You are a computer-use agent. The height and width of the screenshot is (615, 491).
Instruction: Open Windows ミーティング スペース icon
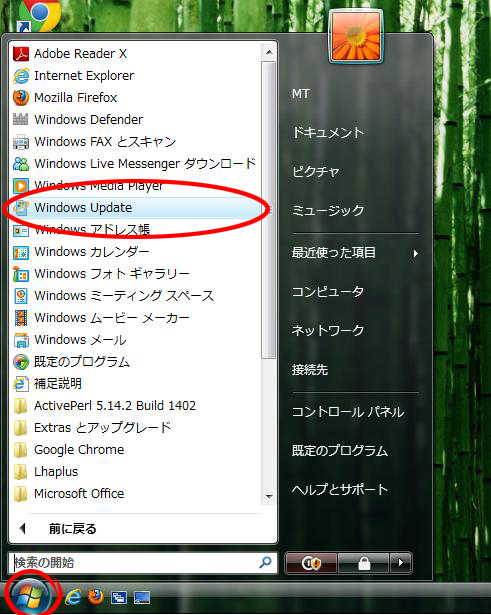pos(21,296)
